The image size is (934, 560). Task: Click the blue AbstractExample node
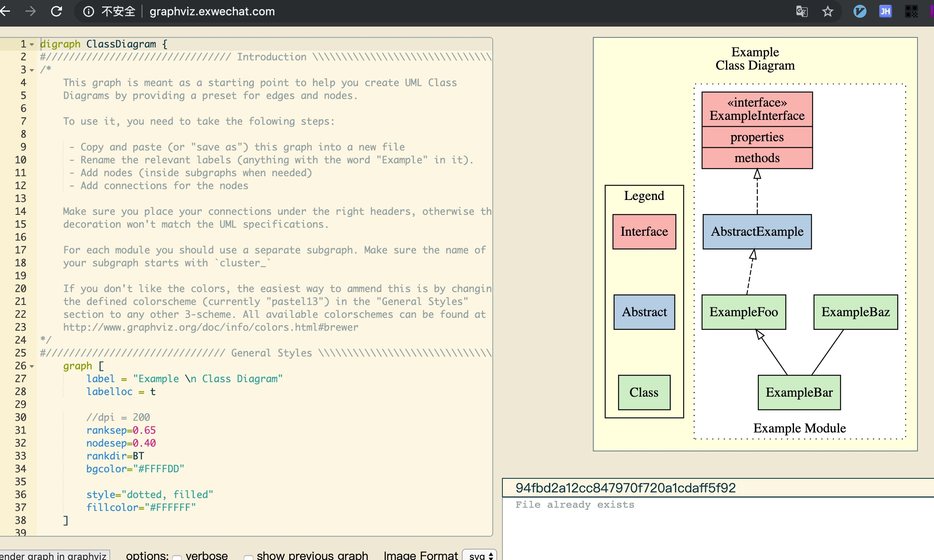pos(757,232)
